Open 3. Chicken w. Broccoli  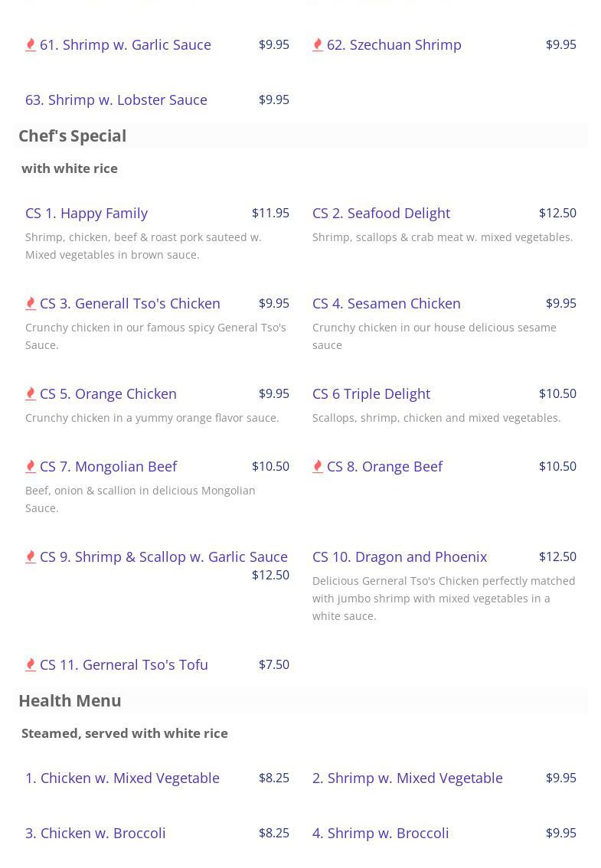coord(96,833)
